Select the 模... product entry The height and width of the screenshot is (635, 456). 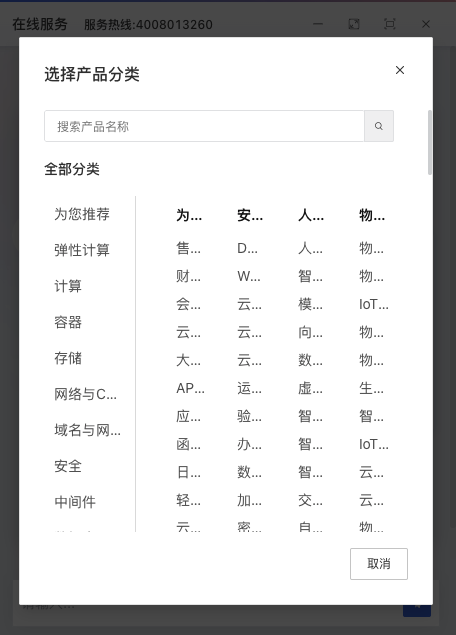coord(311,304)
